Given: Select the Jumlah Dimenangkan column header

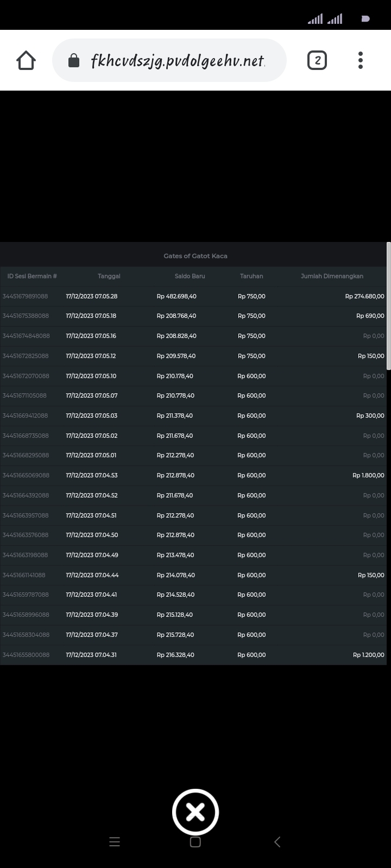Looking at the screenshot, I should (x=332, y=276).
